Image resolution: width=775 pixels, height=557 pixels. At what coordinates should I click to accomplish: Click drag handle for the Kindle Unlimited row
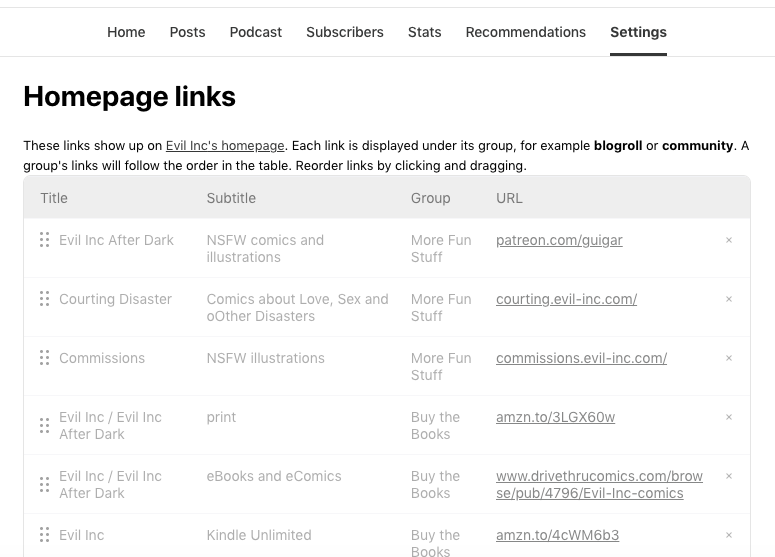44,535
